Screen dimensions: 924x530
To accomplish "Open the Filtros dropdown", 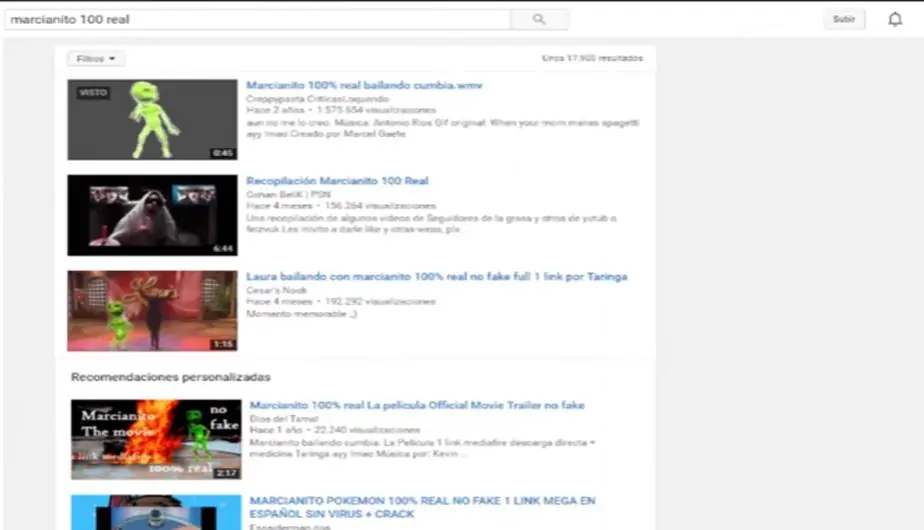I will pyautogui.click(x=96, y=59).
